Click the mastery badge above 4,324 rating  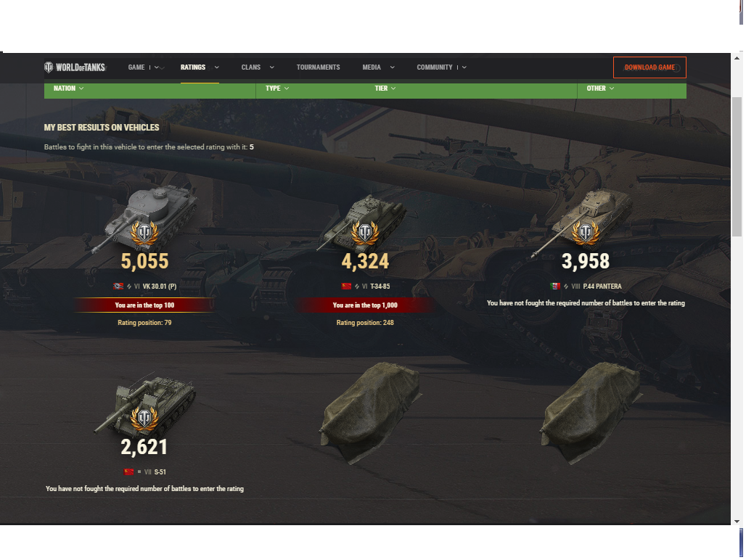click(x=365, y=232)
